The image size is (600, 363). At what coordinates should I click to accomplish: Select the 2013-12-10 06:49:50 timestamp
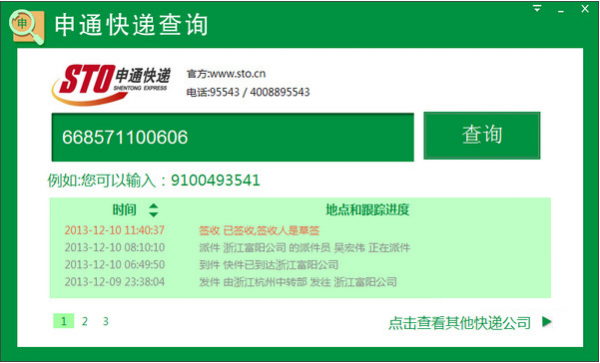point(114,265)
